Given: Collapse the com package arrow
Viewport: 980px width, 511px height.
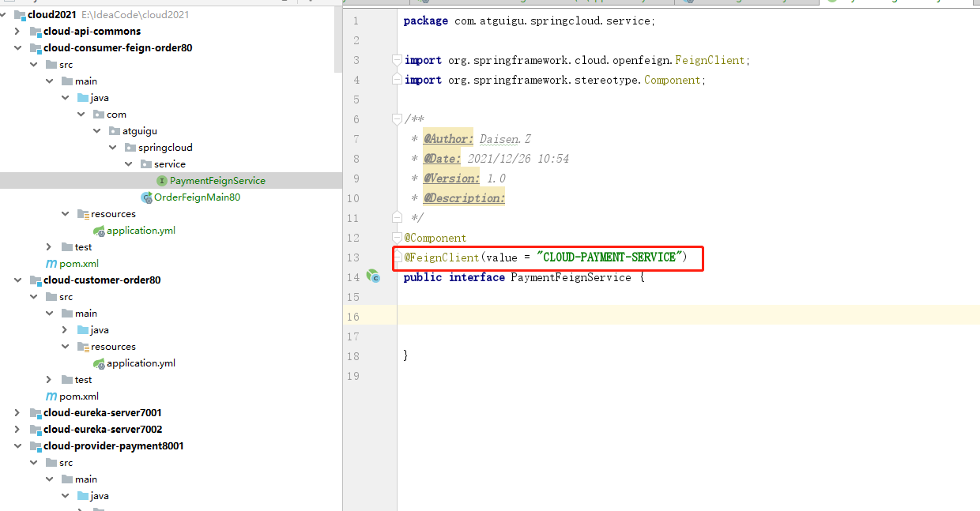Looking at the screenshot, I should [81, 115].
